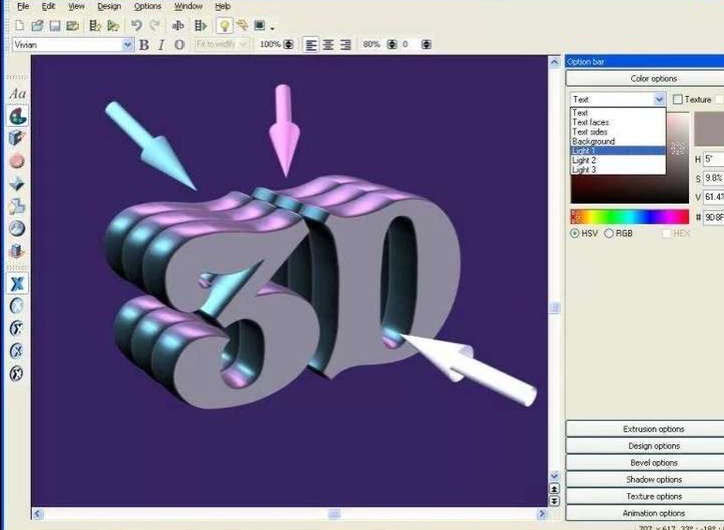Click the Outline O icon
The height and width of the screenshot is (530, 724).
pyautogui.click(x=179, y=45)
